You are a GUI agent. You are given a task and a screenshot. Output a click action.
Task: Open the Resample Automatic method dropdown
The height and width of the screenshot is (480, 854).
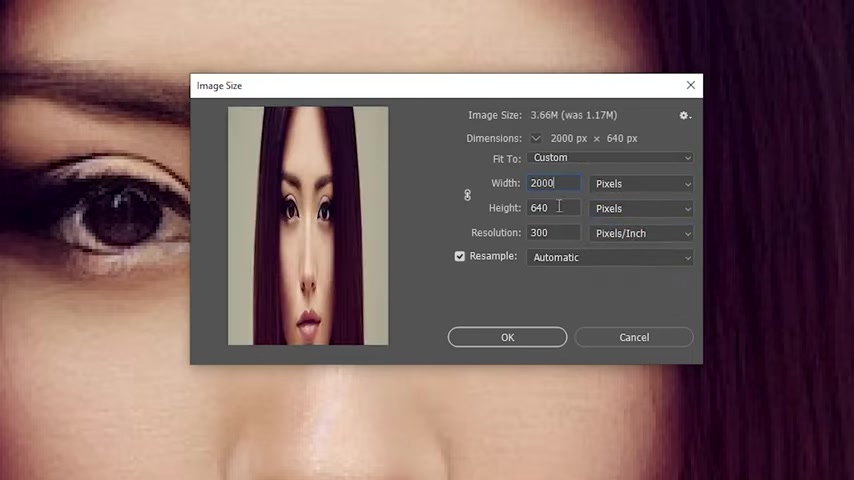pos(609,257)
